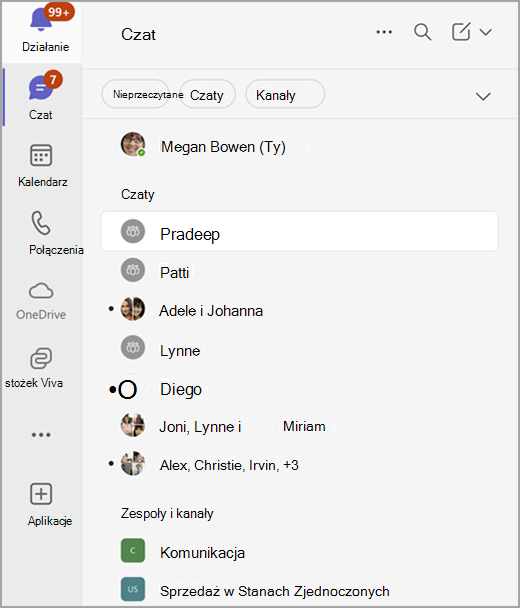Click the 7 unread chat badge

coord(53,79)
